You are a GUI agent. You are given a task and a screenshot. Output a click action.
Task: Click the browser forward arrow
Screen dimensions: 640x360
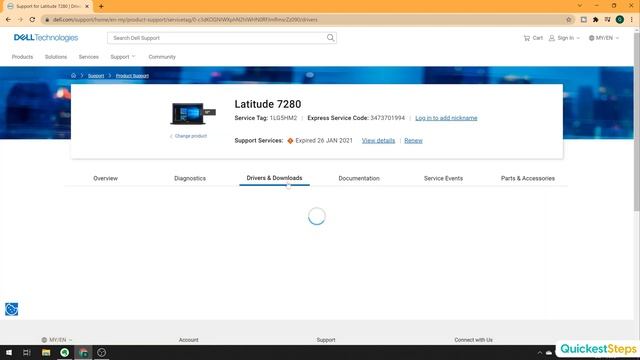pyautogui.click(x=20, y=19)
